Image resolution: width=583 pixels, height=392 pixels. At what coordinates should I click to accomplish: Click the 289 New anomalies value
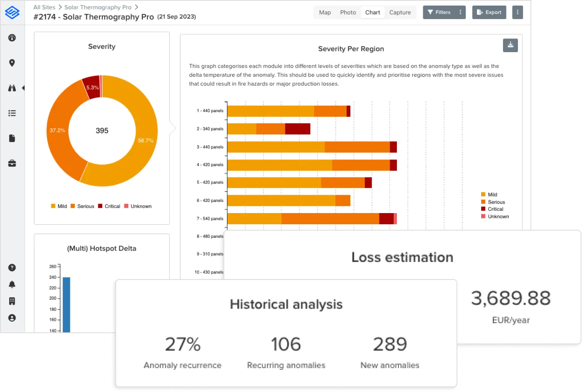pyautogui.click(x=390, y=344)
